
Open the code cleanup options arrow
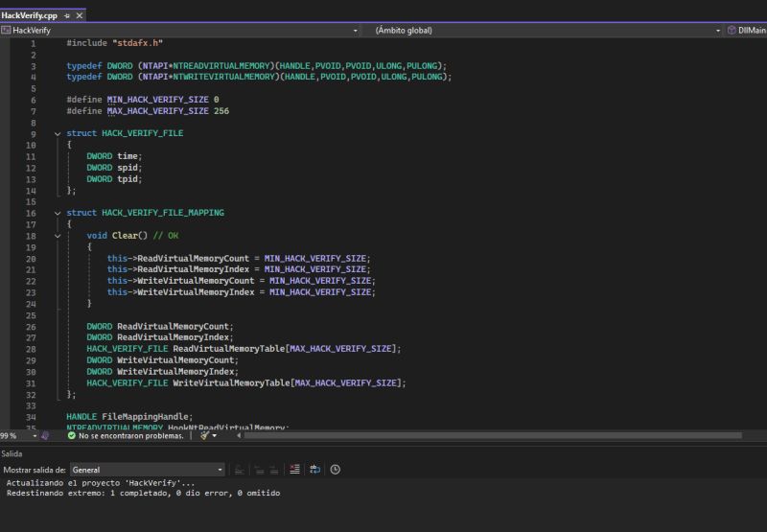(x=214, y=436)
